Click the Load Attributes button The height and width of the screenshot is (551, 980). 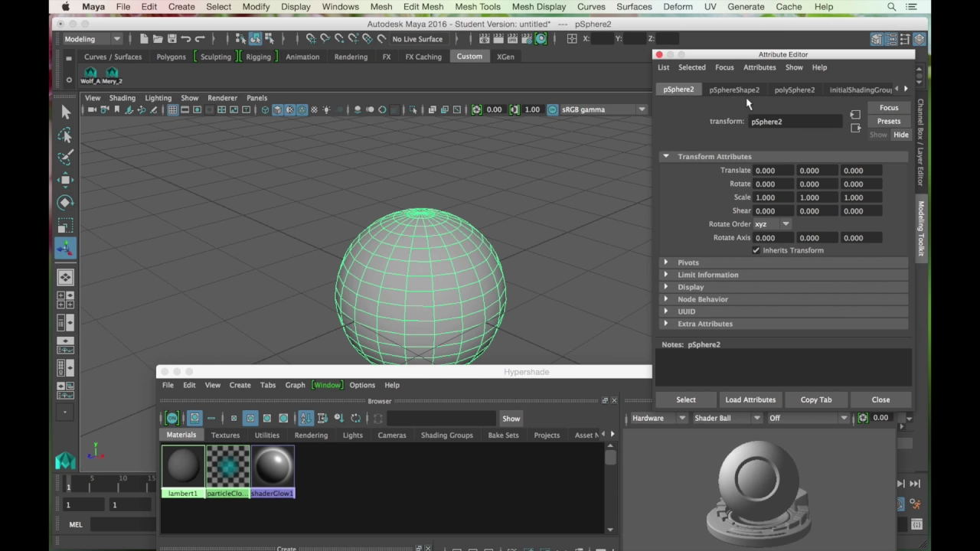pyautogui.click(x=750, y=399)
